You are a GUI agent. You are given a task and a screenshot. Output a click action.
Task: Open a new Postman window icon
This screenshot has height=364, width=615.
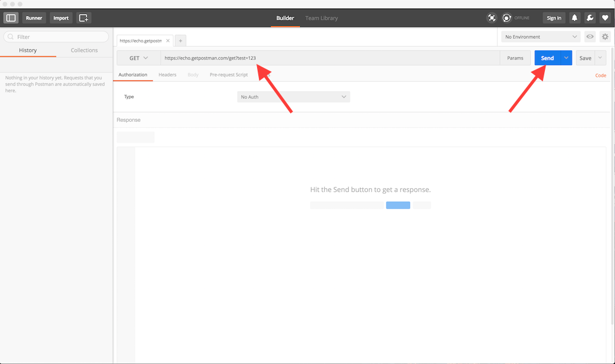pyautogui.click(x=84, y=18)
